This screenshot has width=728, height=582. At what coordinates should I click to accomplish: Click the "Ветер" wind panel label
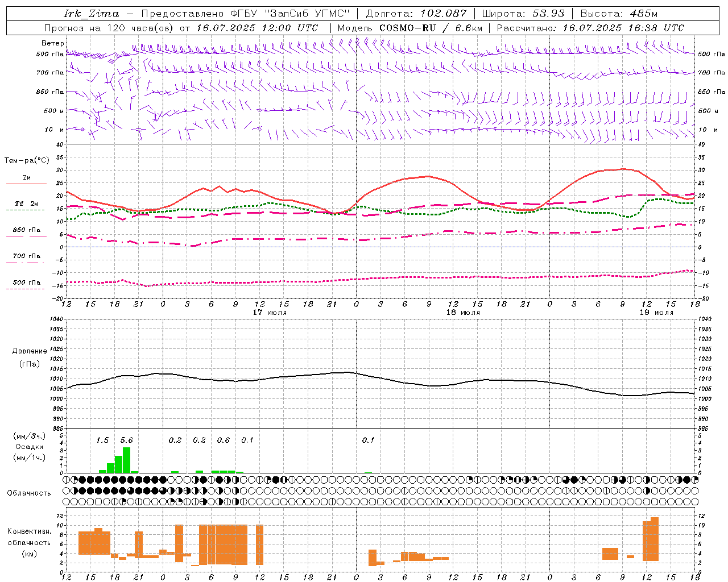tap(53, 43)
